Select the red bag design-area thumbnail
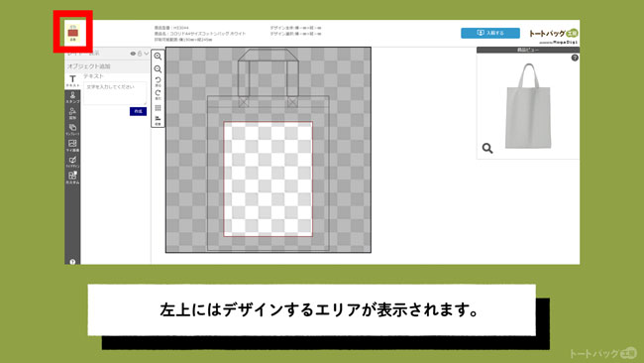Image resolution: width=644 pixels, height=363 pixels. [x=72, y=33]
